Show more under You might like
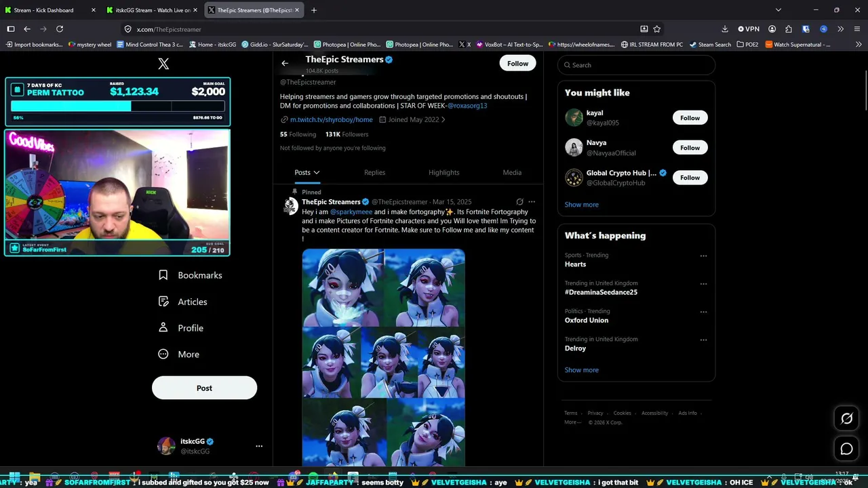 (581, 205)
